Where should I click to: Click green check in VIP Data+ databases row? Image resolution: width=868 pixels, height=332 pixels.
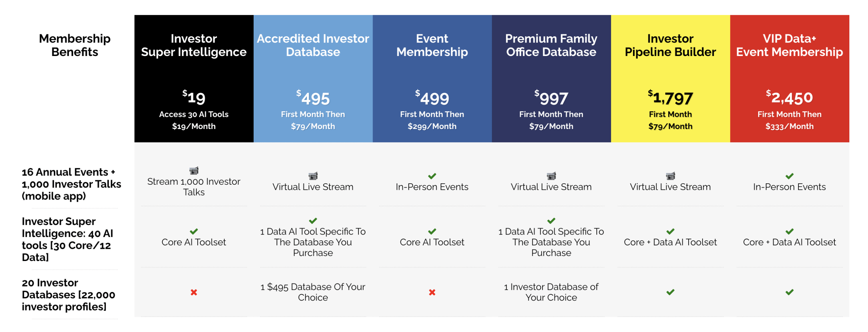point(789,292)
